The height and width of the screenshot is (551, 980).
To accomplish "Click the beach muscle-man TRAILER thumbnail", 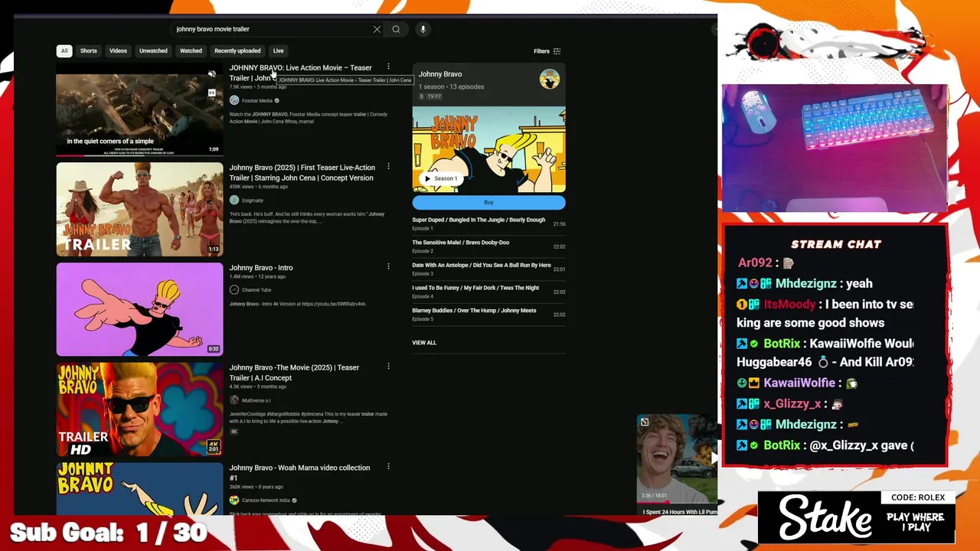I will pos(139,209).
